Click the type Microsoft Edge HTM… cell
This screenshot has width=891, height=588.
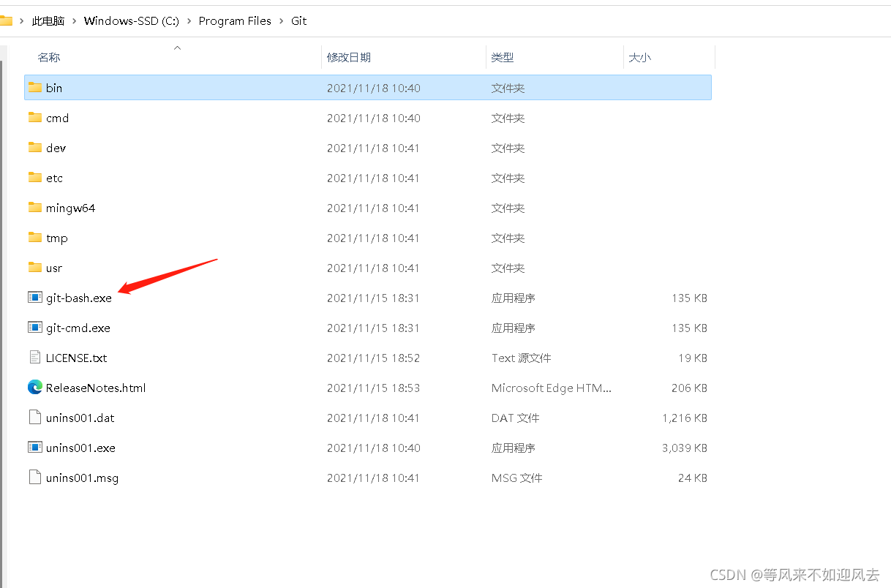click(552, 388)
